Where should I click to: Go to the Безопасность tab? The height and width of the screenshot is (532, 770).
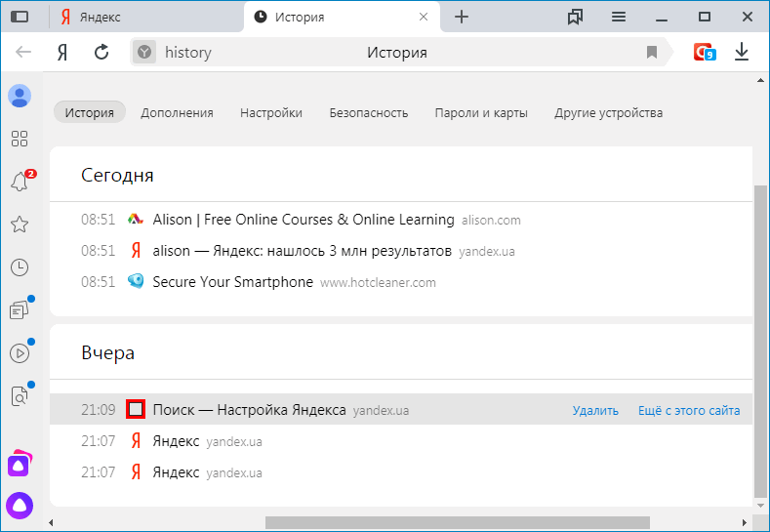coord(369,112)
